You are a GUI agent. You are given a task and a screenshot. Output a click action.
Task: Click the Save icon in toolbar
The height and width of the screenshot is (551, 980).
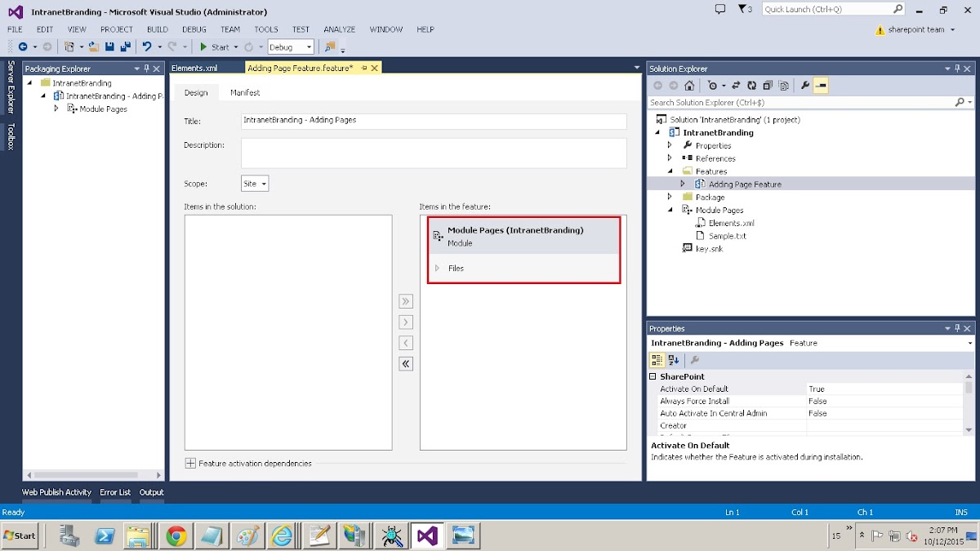[x=109, y=47]
